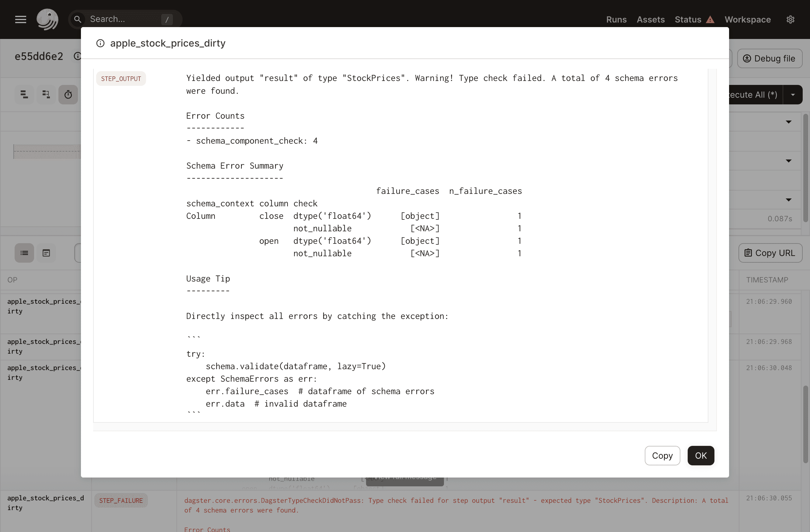The width and height of the screenshot is (810, 532).
Task: Click the OK button to close dialog
Action: [701, 455]
